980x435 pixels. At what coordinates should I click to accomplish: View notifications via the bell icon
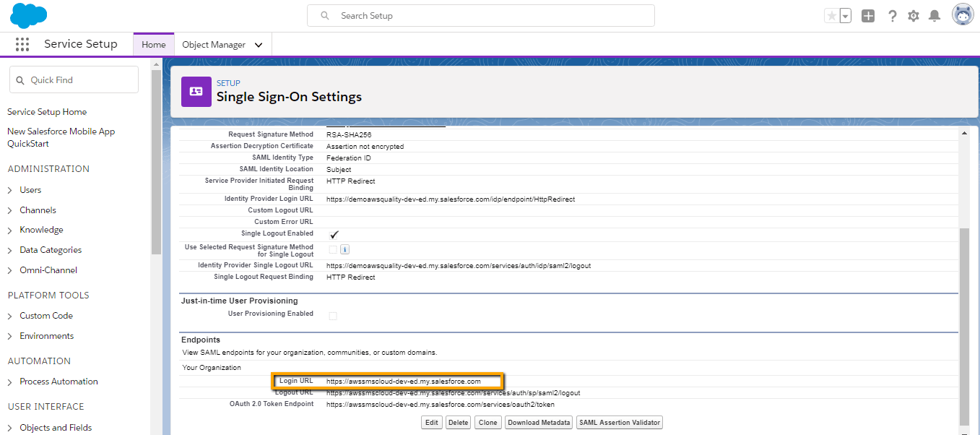tap(935, 16)
